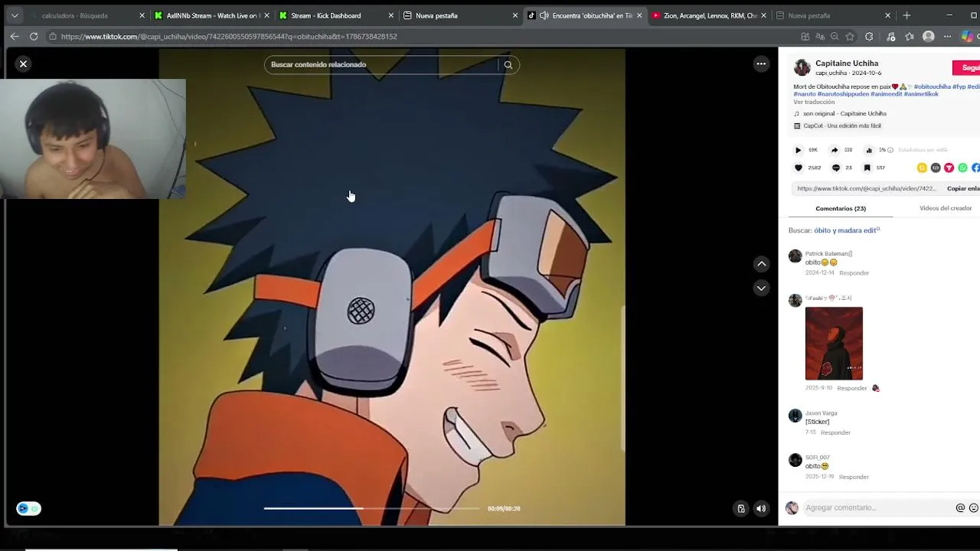This screenshot has width=980, height=551.
Task: Reload the page with the refresh icon
Action: [x=34, y=36]
